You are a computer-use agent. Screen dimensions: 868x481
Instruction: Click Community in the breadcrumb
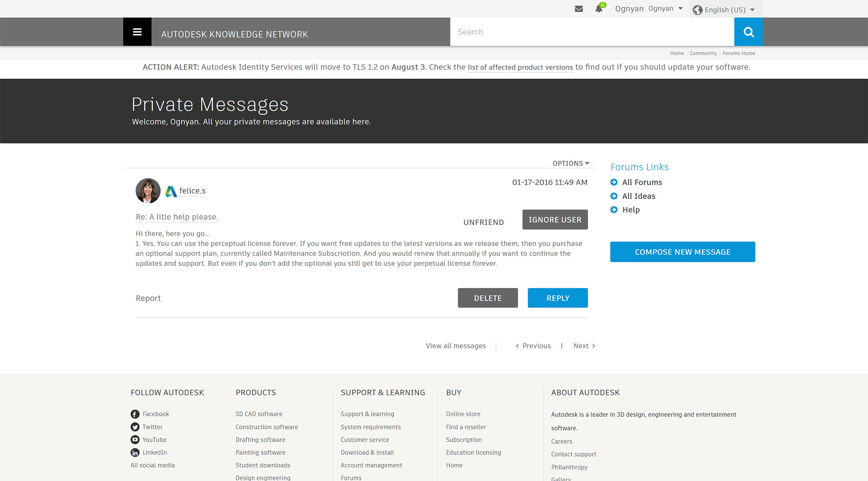pos(703,53)
